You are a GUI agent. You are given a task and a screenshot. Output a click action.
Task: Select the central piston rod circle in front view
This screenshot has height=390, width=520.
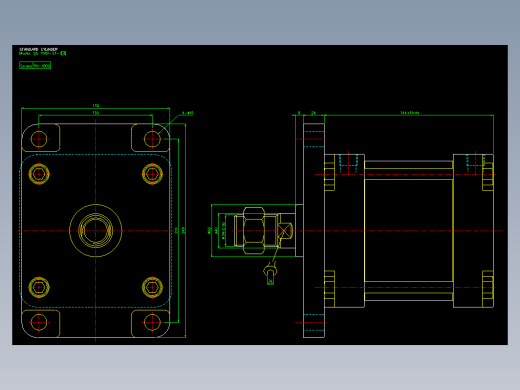[96, 231]
